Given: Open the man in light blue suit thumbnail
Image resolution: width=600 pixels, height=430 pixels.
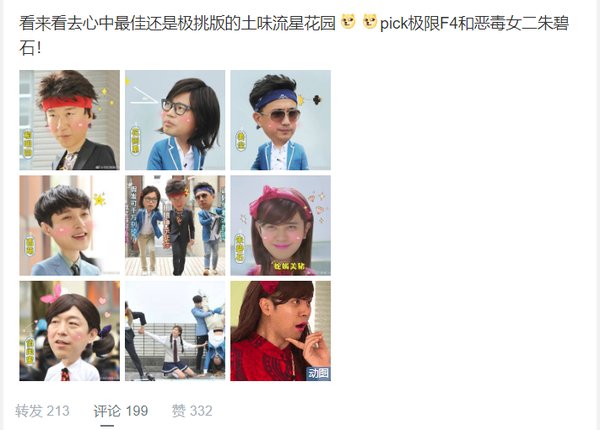Looking at the screenshot, I should point(70,226).
